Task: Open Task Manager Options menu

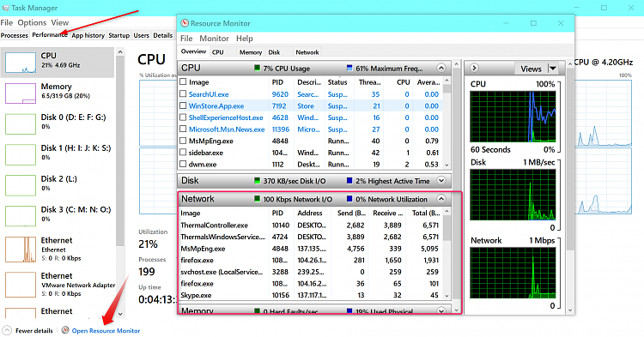Action: point(32,22)
